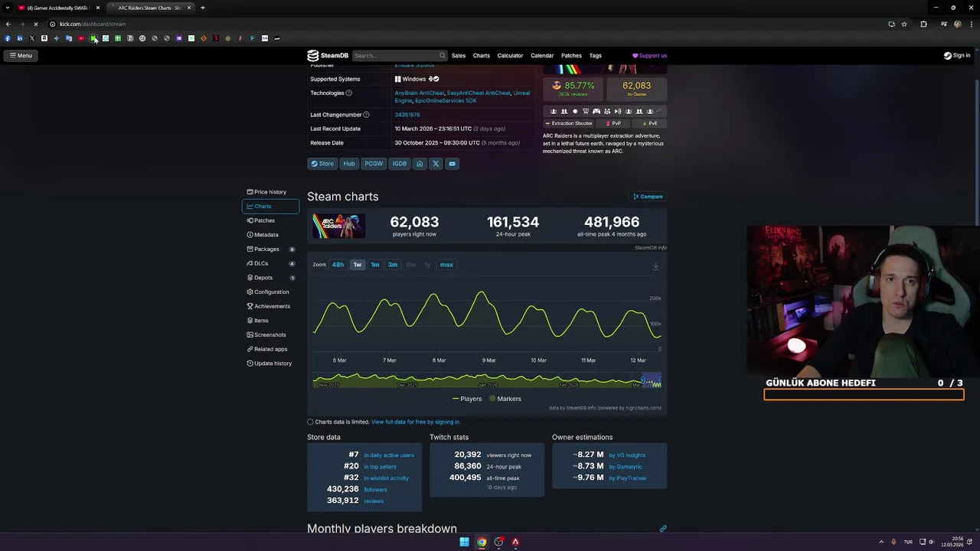This screenshot has height=551, width=980.
Task: Set chart zoom to 3m
Action: pos(393,265)
